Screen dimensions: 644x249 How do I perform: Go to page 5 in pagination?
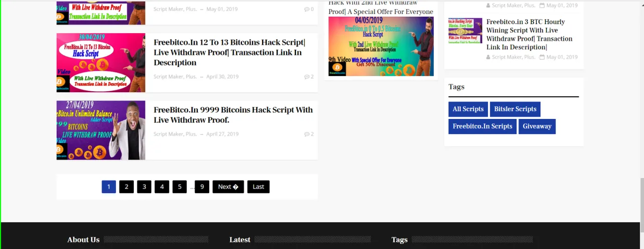click(180, 186)
